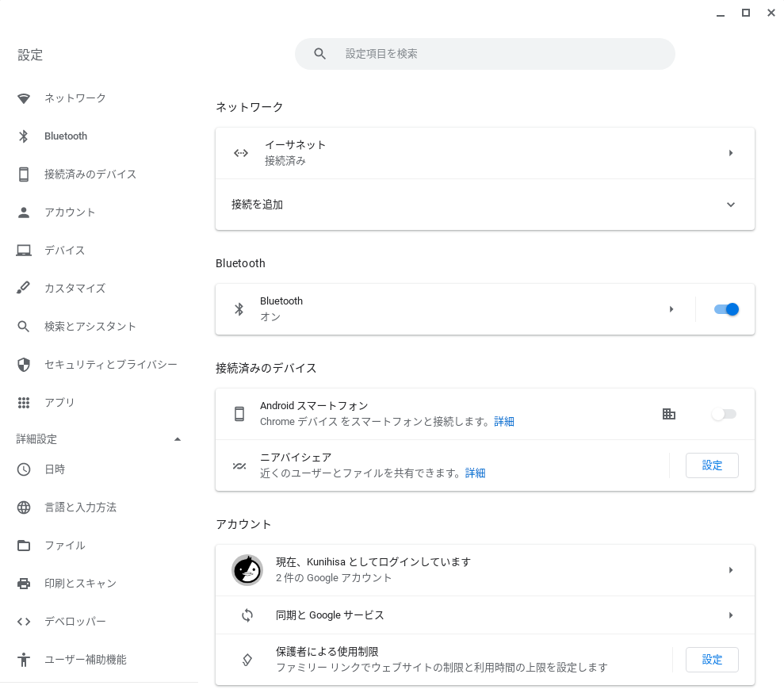This screenshot has height=697, width=784.
Task: Click the phone icon beside 接続済みのデバイス in sidebar
Action: point(24,174)
